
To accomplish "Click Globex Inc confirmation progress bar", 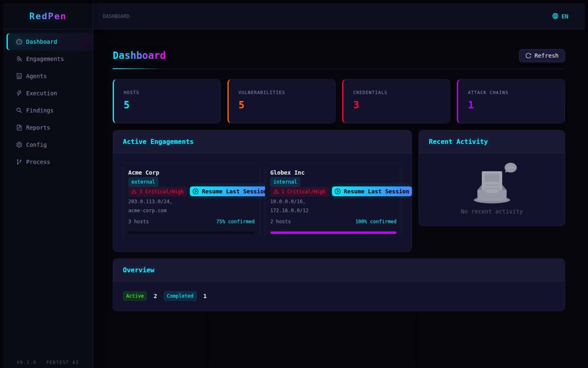I will [x=333, y=233].
